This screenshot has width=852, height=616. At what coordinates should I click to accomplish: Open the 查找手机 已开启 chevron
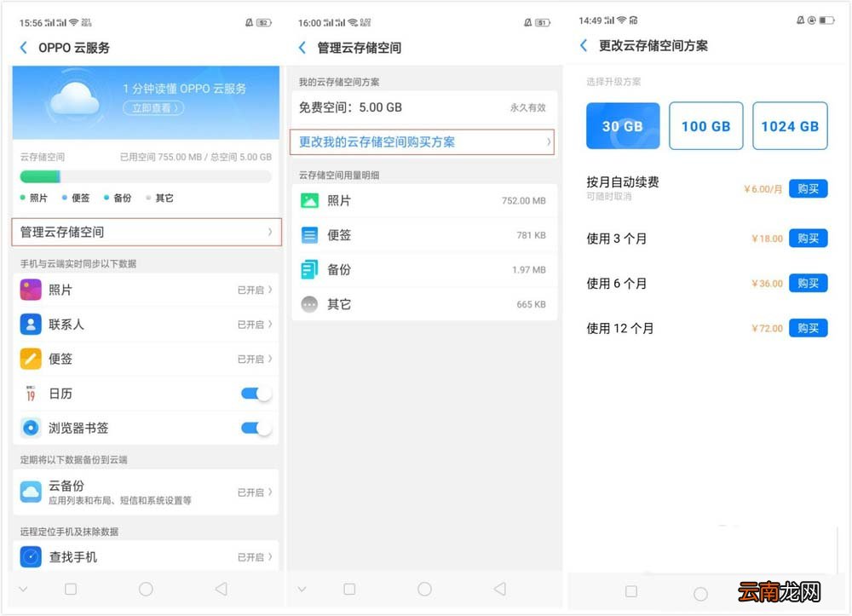coord(270,557)
